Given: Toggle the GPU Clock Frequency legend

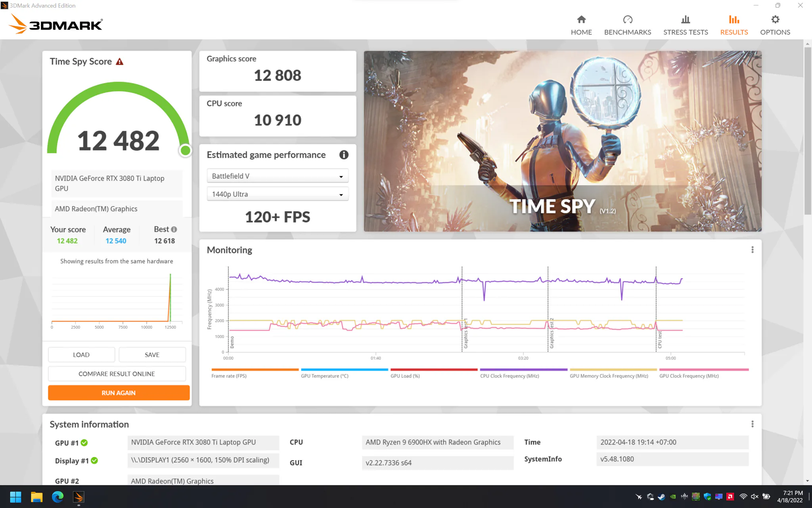Looking at the screenshot, I should [704, 373].
